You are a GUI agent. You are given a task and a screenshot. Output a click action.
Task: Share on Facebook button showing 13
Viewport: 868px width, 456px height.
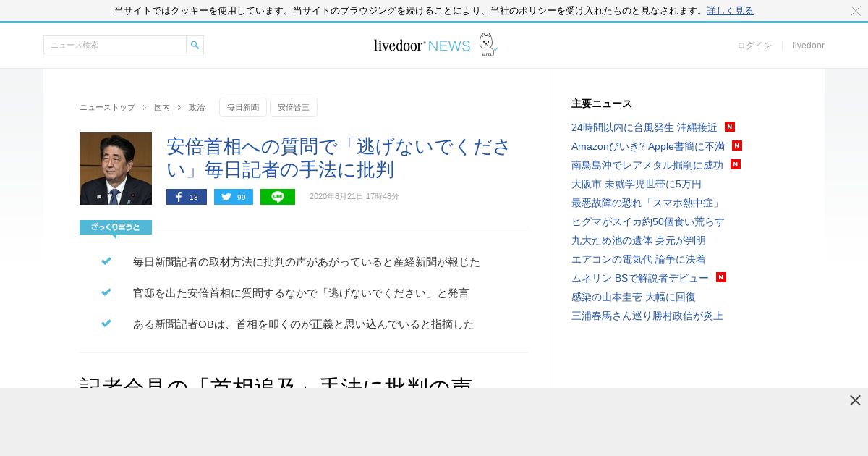click(x=187, y=197)
